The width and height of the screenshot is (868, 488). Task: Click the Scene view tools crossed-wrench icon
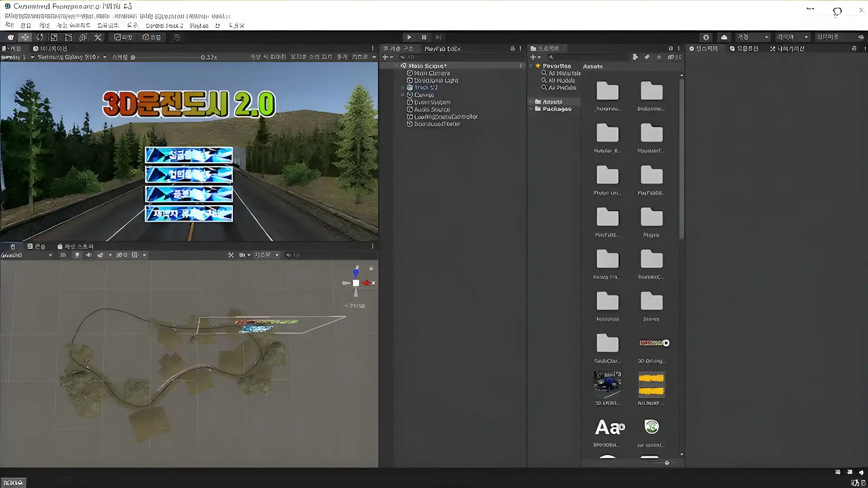coord(231,255)
